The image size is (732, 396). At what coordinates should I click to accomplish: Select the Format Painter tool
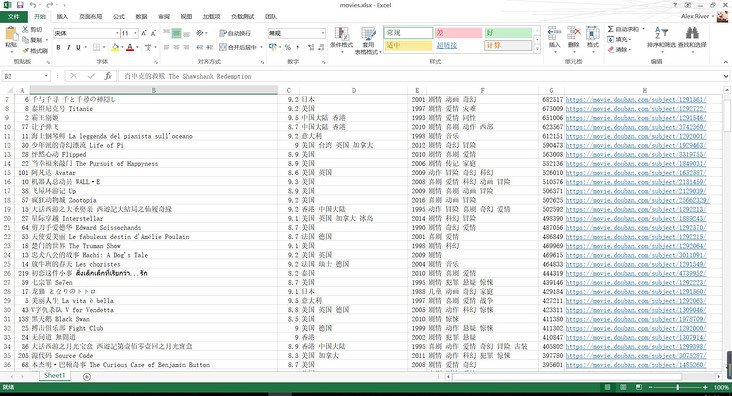pyautogui.click(x=35, y=50)
